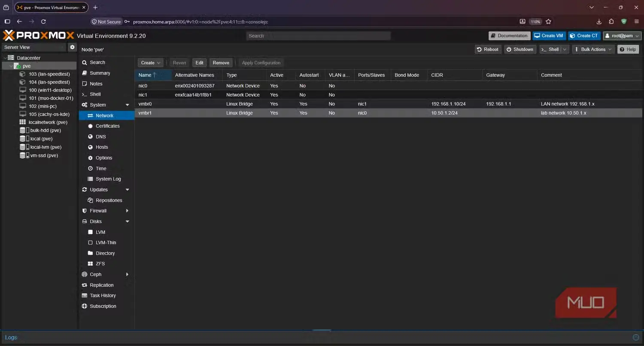
Task: Click the Remove network button
Action: [x=221, y=63]
